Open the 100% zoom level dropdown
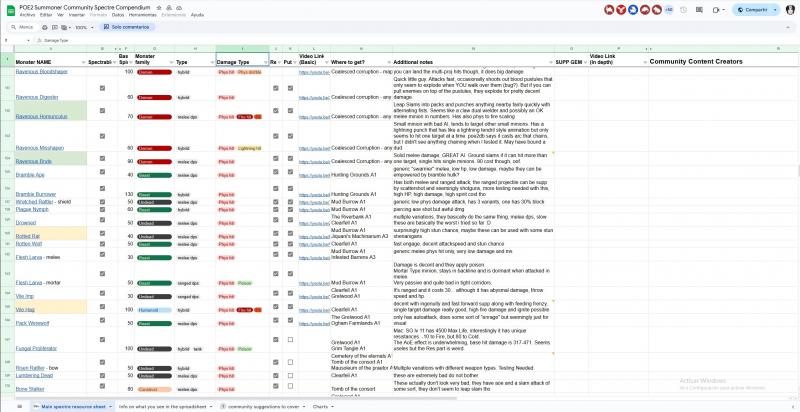The height and width of the screenshot is (412, 800). pyautogui.click(x=84, y=27)
